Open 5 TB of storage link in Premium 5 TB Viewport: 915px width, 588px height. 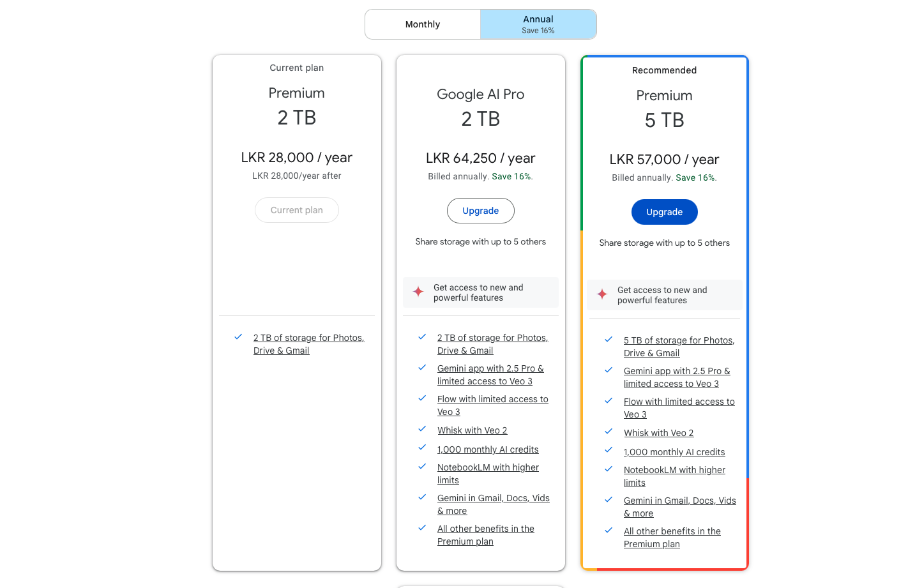(x=679, y=347)
